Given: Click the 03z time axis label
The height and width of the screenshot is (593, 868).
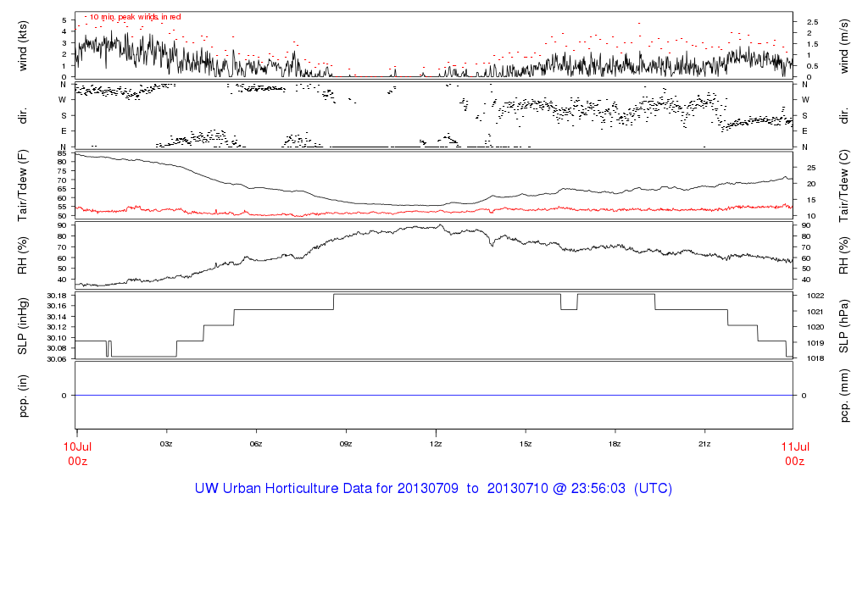Looking at the screenshot, I should click(166, 444).
